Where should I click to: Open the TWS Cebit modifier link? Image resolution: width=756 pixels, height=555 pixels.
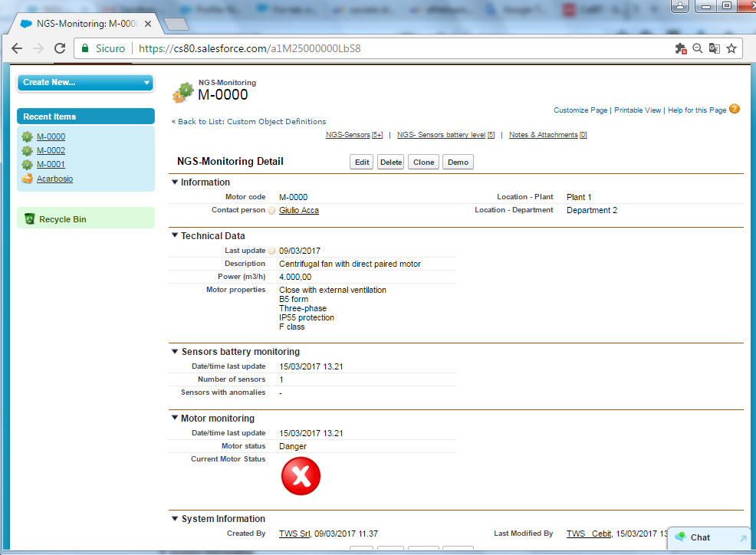589,534
